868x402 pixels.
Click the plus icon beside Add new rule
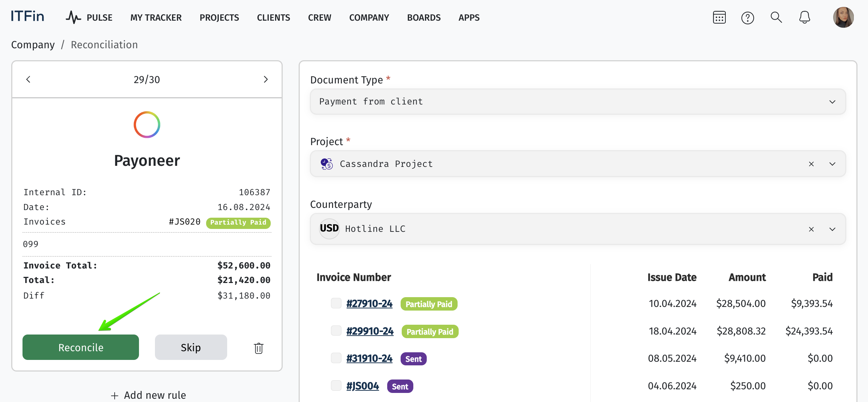115,395
